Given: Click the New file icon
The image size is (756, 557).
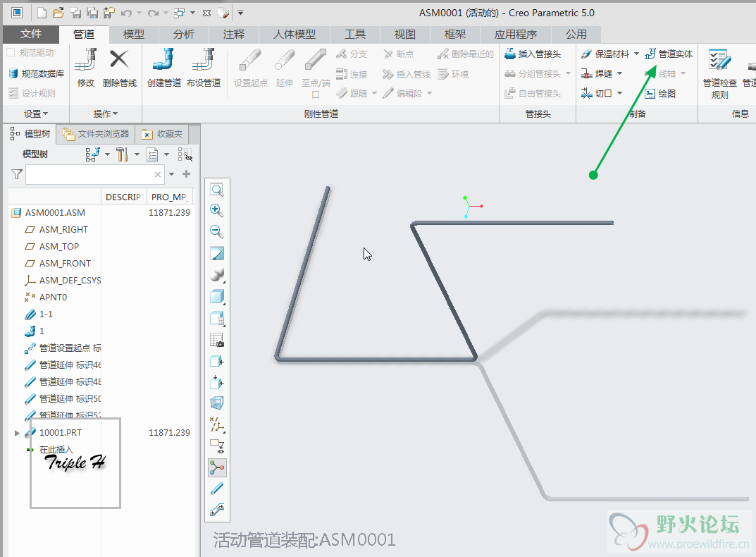Looking at the screenshot, I should (42, 13).
